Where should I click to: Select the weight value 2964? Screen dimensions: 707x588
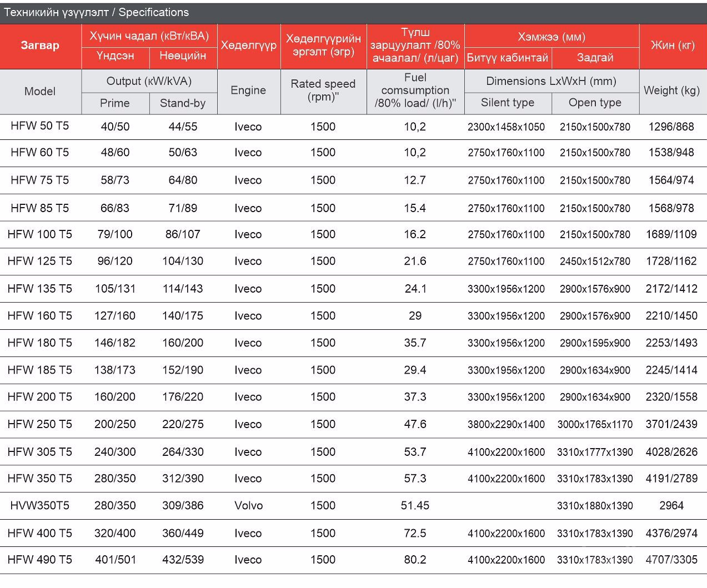pyautogui.click(x=671, y=506)
